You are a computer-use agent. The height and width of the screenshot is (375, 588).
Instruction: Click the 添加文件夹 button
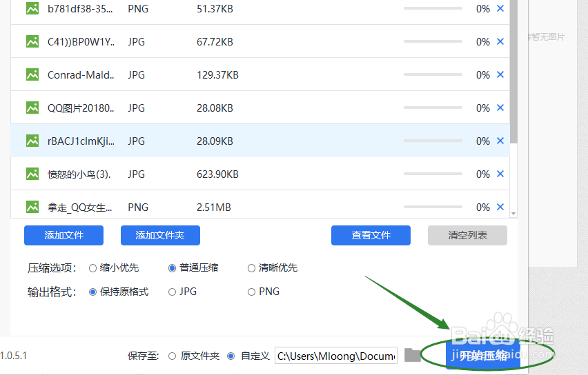(x=160, y=235)
